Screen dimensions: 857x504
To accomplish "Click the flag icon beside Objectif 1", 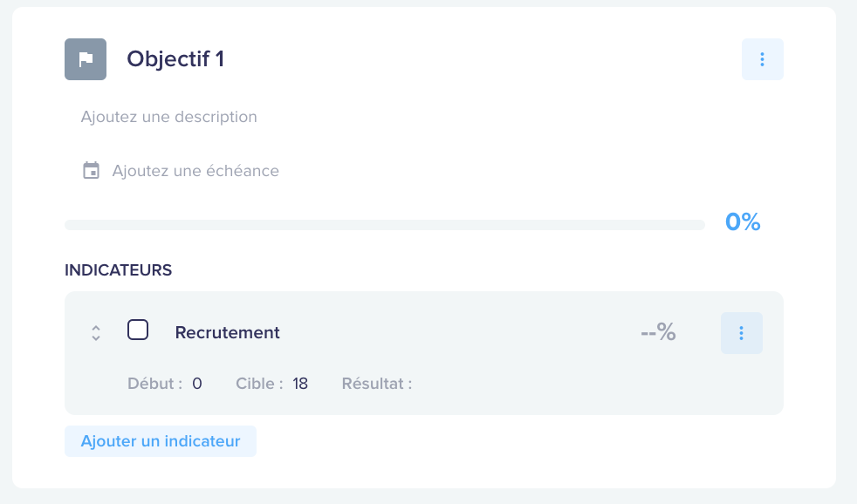I will click(86, 59).
